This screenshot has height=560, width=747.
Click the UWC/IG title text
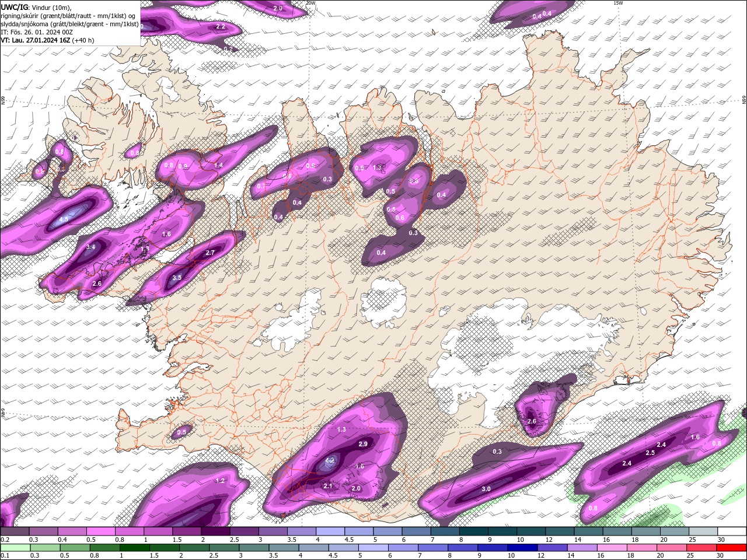pyautogui.click(x=15, y=7)
